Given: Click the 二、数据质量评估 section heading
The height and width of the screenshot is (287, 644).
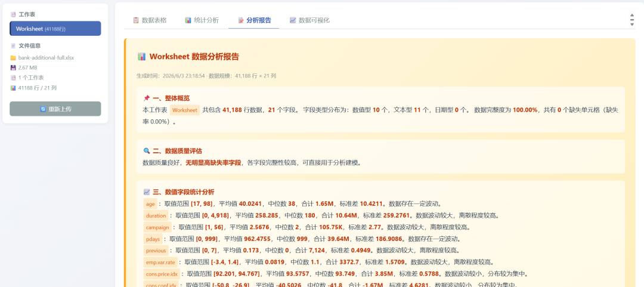Looking at the screenshot, I should tap(178, 151).
